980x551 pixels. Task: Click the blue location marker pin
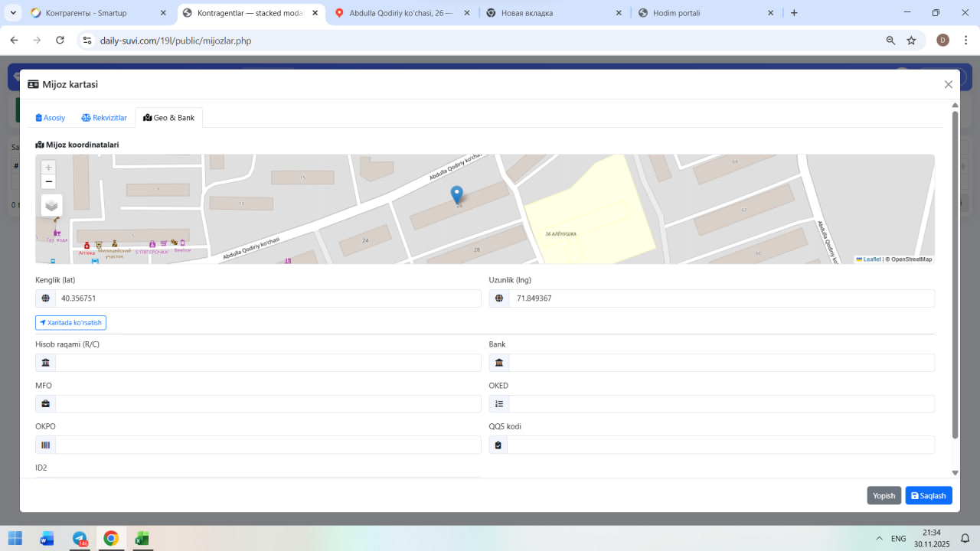coord(456,194)
